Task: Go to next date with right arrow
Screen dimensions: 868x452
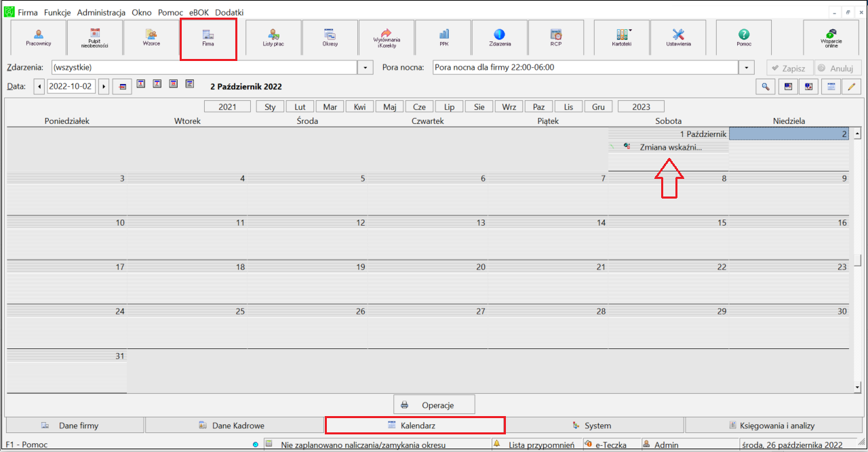Action: (104, 86)
